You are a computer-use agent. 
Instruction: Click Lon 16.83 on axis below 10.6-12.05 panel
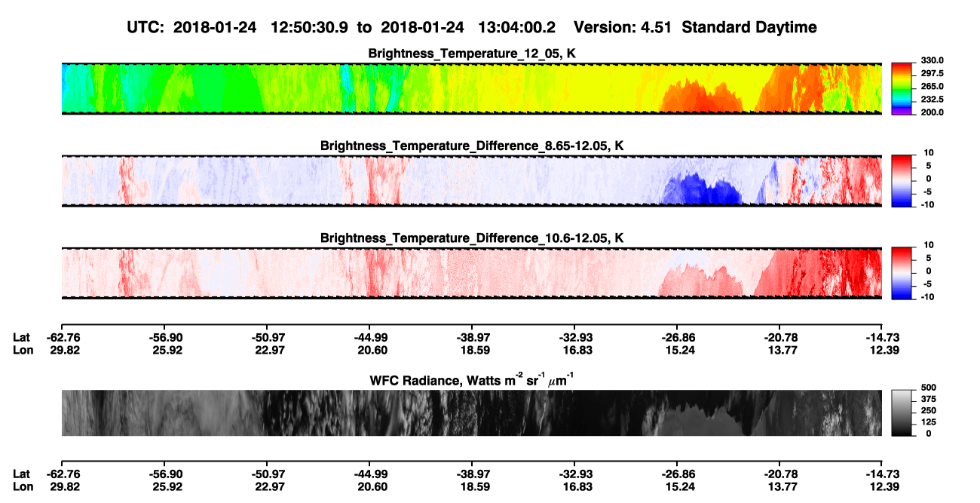coord(577,350)
